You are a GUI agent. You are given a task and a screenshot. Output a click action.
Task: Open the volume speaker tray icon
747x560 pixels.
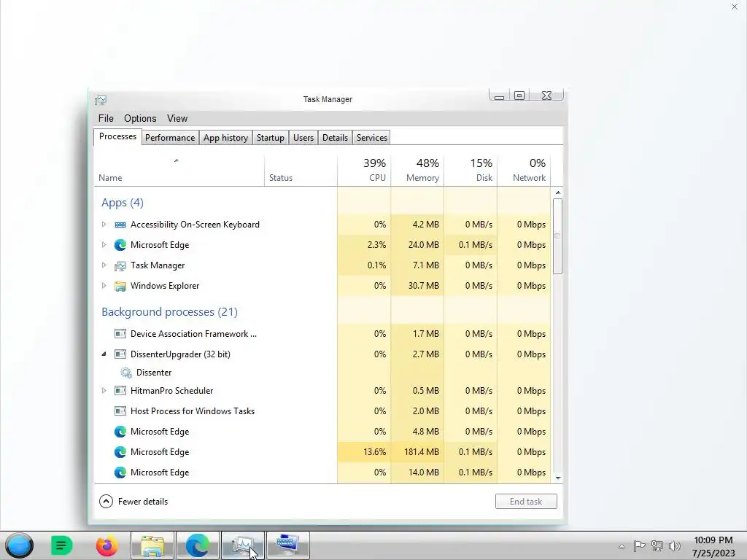point(675,546)
